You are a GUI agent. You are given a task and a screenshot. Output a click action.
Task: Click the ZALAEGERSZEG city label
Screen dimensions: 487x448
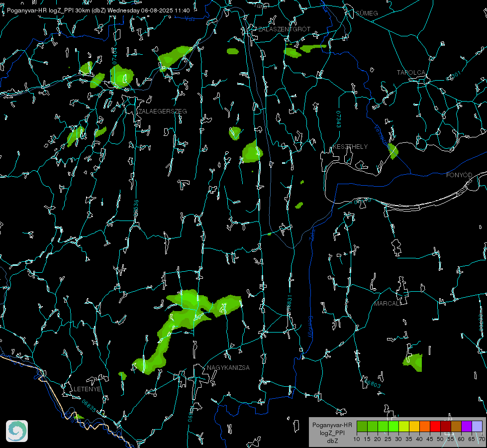pos(163,111)
